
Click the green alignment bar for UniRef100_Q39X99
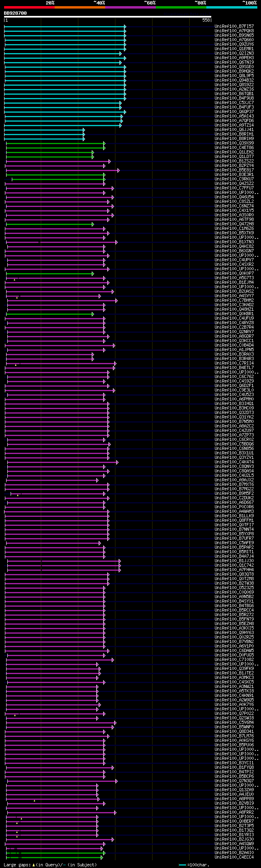(x=55, y=143)
